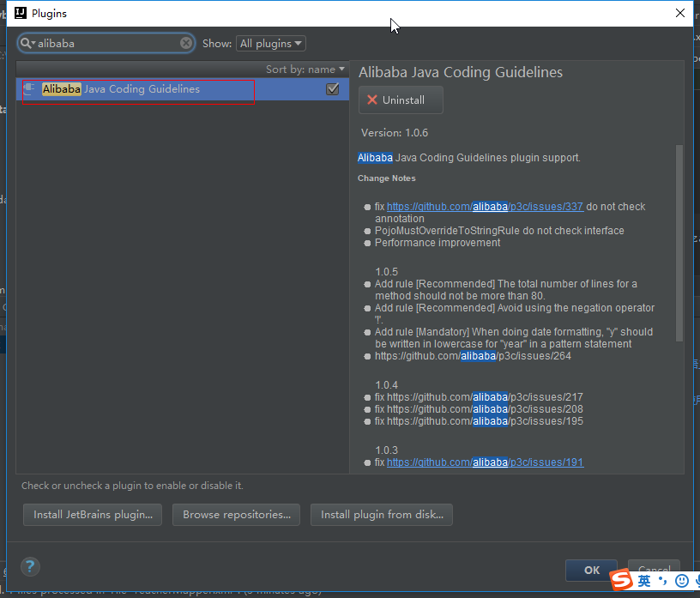700x598 pixels.
Task: Click the plugin icon beside Alibaba Java Coding Guidelines
Action: click(27, 88)
